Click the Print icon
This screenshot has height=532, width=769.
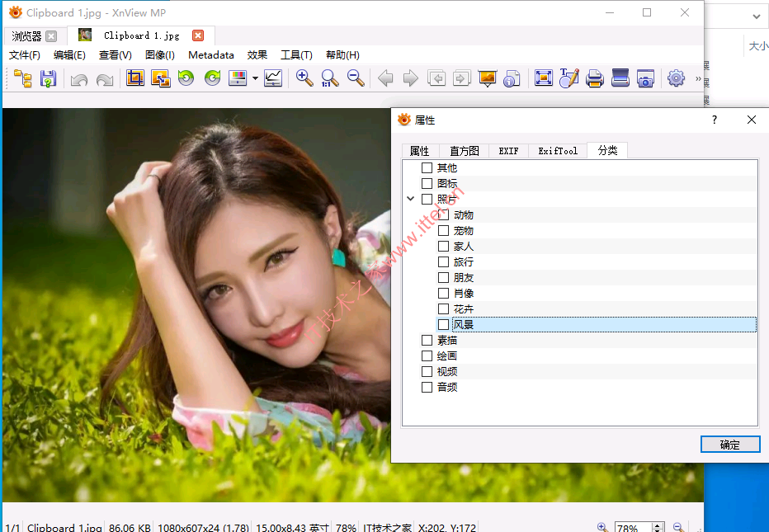point(595,78)
